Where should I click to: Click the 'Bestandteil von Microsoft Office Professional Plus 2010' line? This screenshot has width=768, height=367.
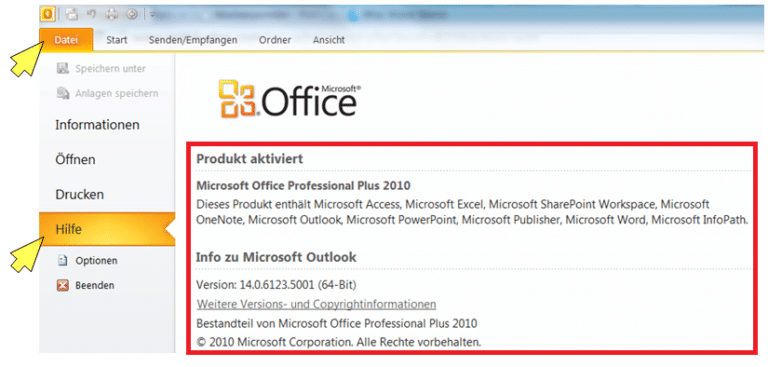click(x=336, y=323)
